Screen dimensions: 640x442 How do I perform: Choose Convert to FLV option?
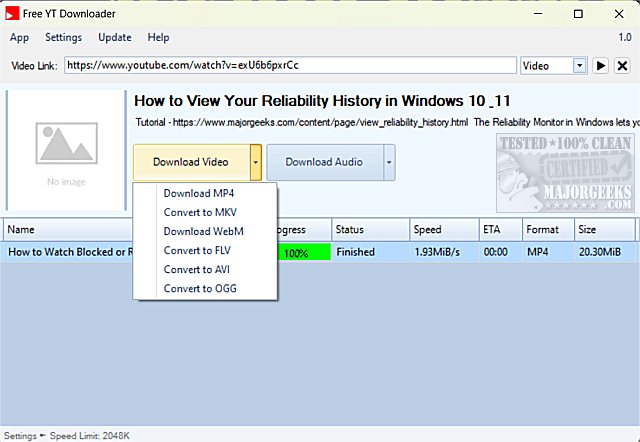197,251
